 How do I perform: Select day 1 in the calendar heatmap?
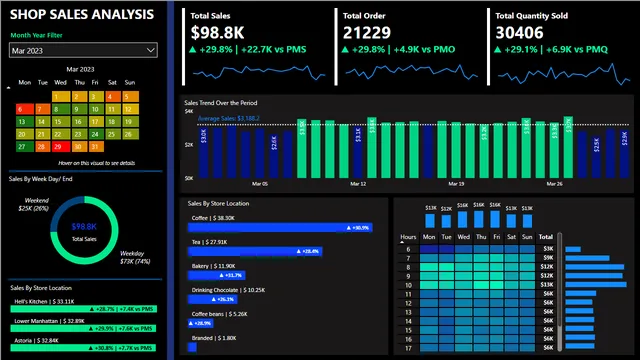61,96
